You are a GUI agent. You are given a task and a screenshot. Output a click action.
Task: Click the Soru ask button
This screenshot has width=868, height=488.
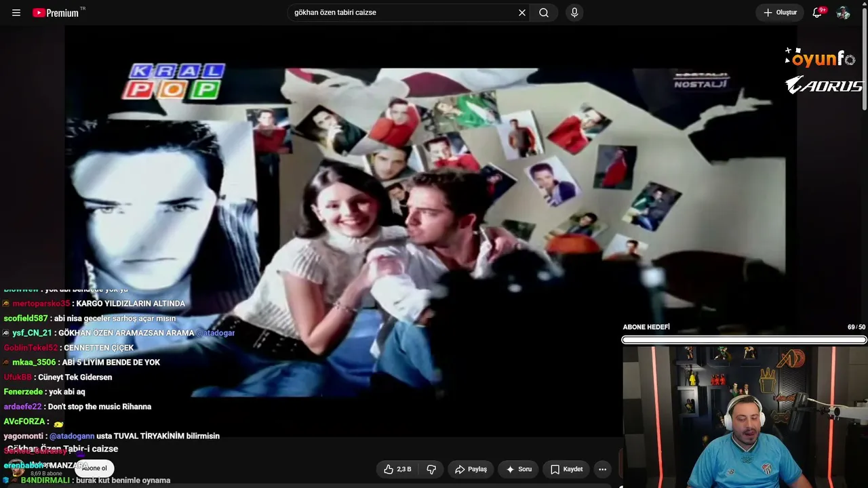tap(519, 469)
